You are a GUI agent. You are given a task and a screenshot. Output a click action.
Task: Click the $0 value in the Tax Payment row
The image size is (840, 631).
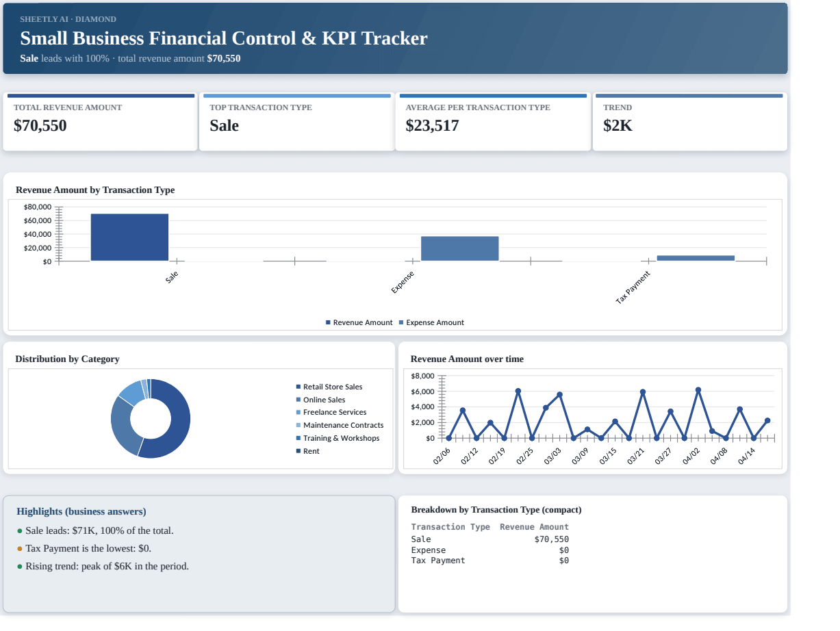(x=563, y=561)
